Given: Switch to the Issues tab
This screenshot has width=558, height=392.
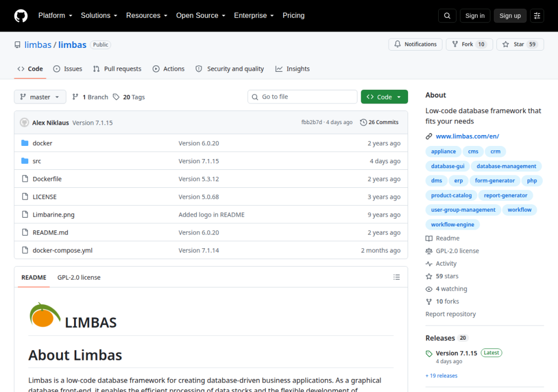Looking at the screenshot, I should point(68,69).
